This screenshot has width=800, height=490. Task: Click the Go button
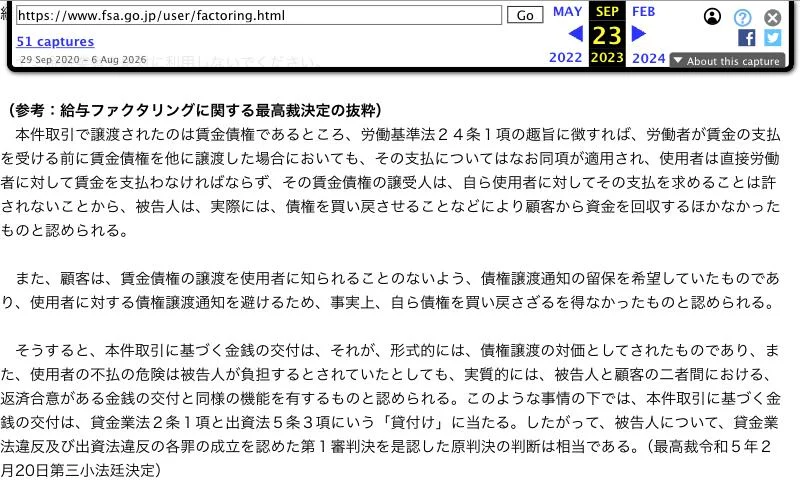(525, 15)
